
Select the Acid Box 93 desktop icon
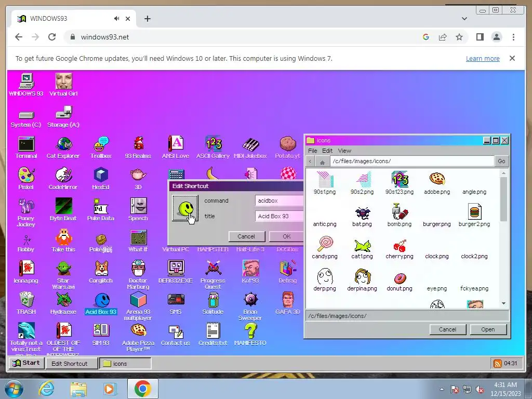[x=101, y=303]
